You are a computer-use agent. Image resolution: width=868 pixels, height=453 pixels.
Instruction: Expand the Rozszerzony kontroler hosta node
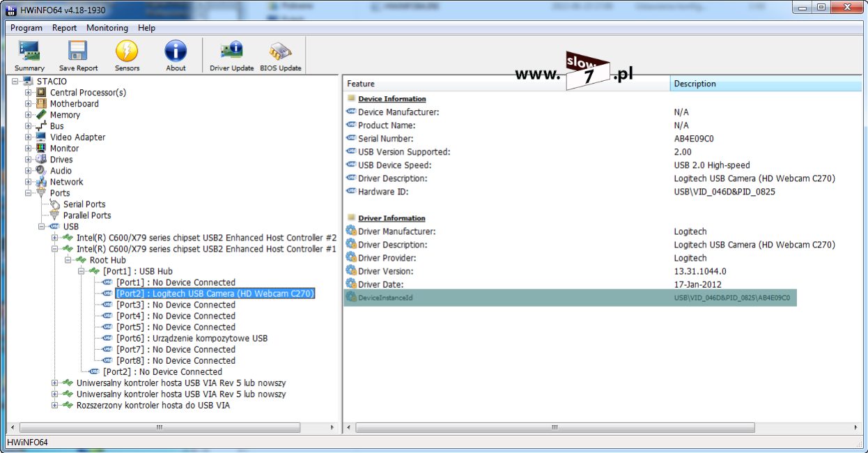tap(55, 405)
